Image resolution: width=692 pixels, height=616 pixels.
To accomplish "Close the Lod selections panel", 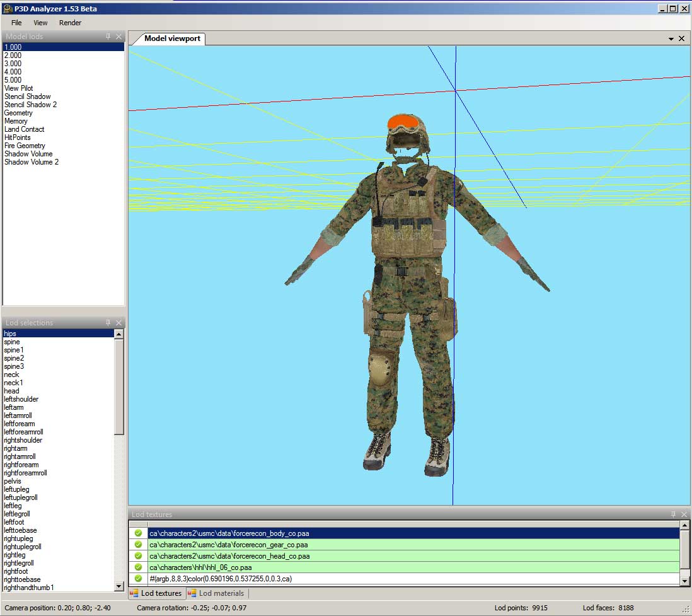I will coord(119,323).
